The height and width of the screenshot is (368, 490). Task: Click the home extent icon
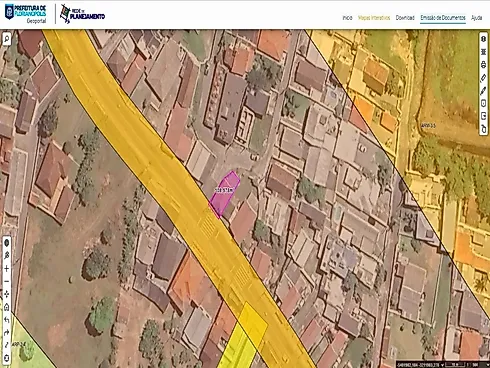[x=7, y=307]
